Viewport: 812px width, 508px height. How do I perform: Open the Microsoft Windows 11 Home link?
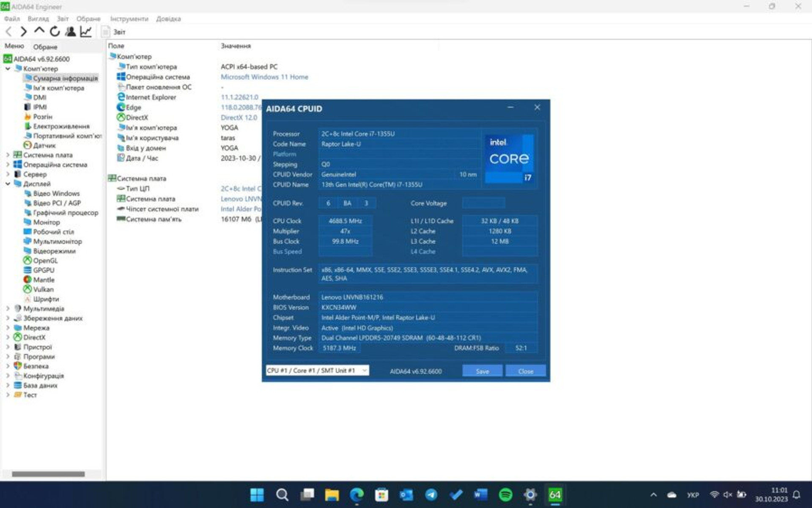click(x=264, y=77)
